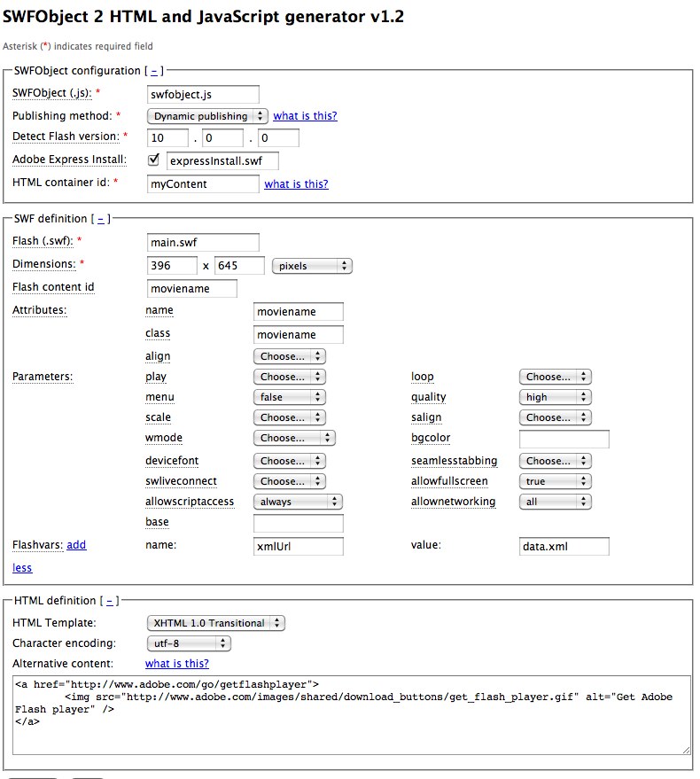
Task: Open the salign parameter dropdown
Action: coord(556,417)
